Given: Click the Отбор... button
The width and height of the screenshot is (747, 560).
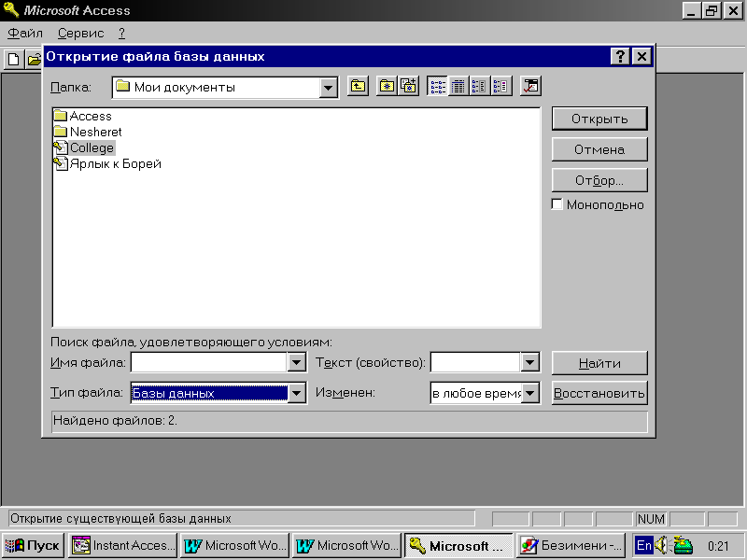Looking at the screenshot, I should 599,180.
